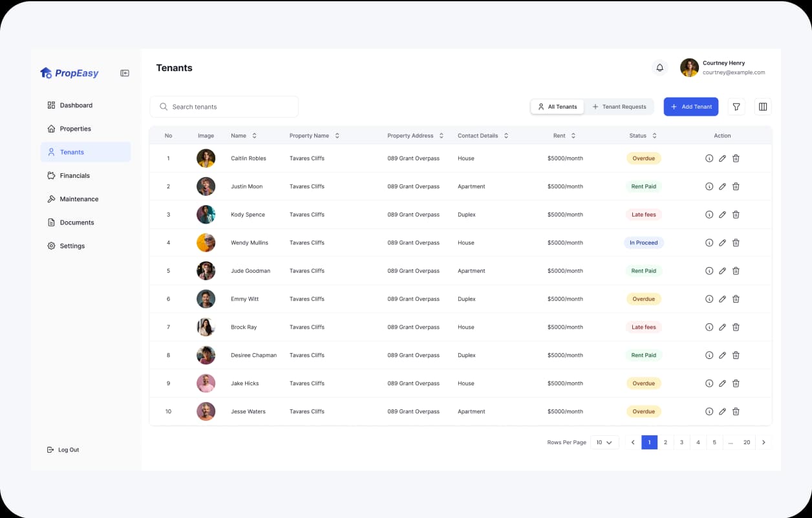This screenshot has width=812, height=518.
Task: Edit Justin Moon's record
Action: click(x=722, y=186)
